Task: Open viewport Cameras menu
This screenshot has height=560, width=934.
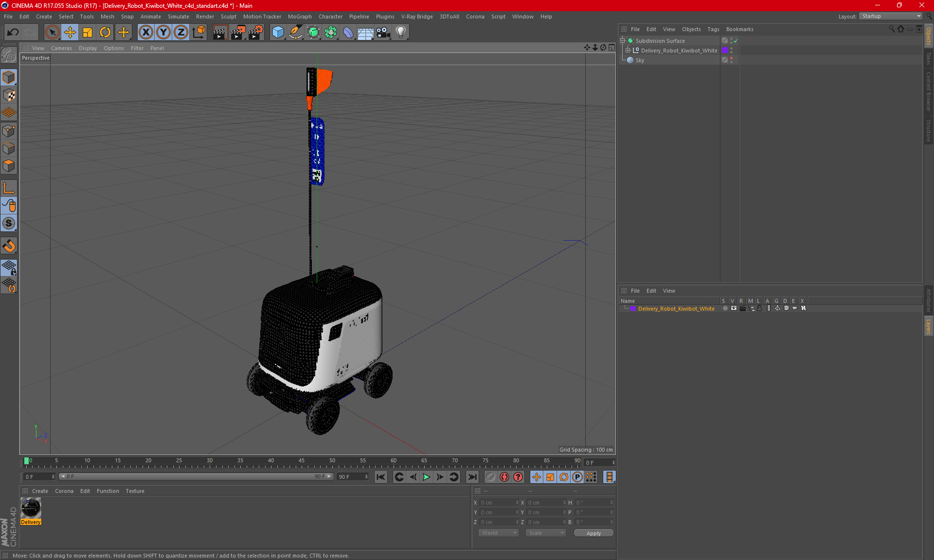Action: [x=61, y=48]
